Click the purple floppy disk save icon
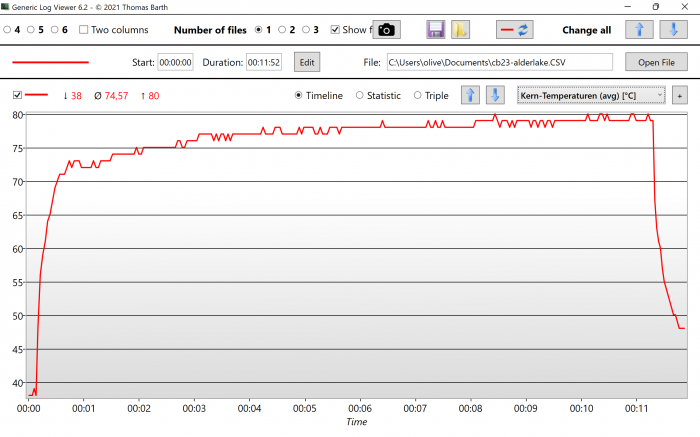The width and height of the screenshot is (700, 437). [435, 30]
